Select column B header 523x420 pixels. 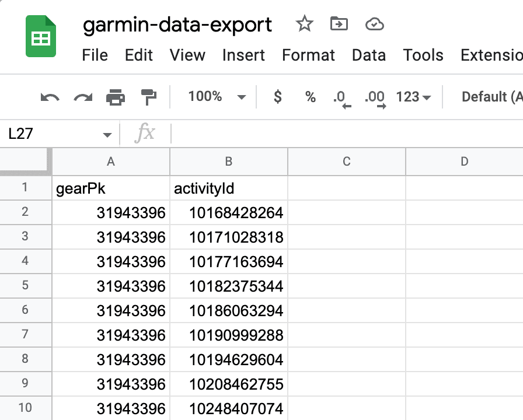[x=229, y=162]
